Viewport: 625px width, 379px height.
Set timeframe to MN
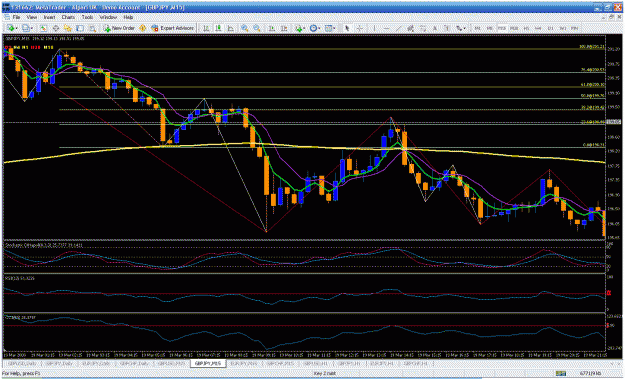pyautogui.click(x=574, y=28)
